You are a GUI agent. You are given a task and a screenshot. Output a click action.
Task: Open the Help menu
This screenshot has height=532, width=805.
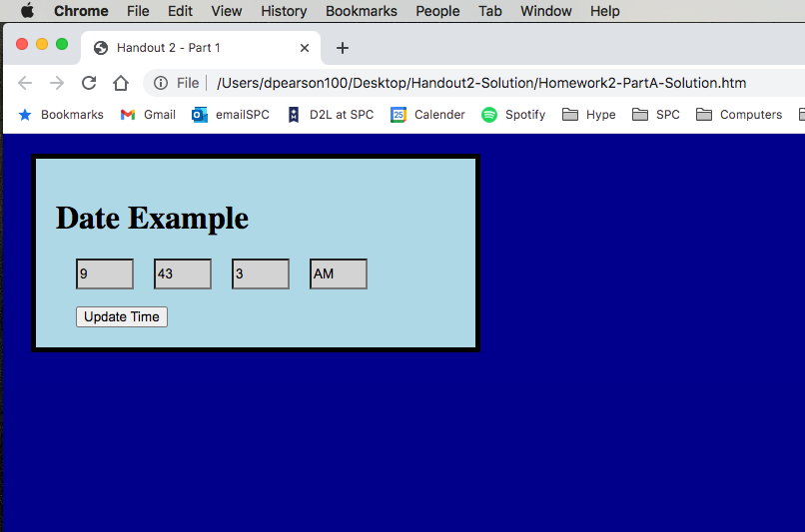[x=605, y=11]
